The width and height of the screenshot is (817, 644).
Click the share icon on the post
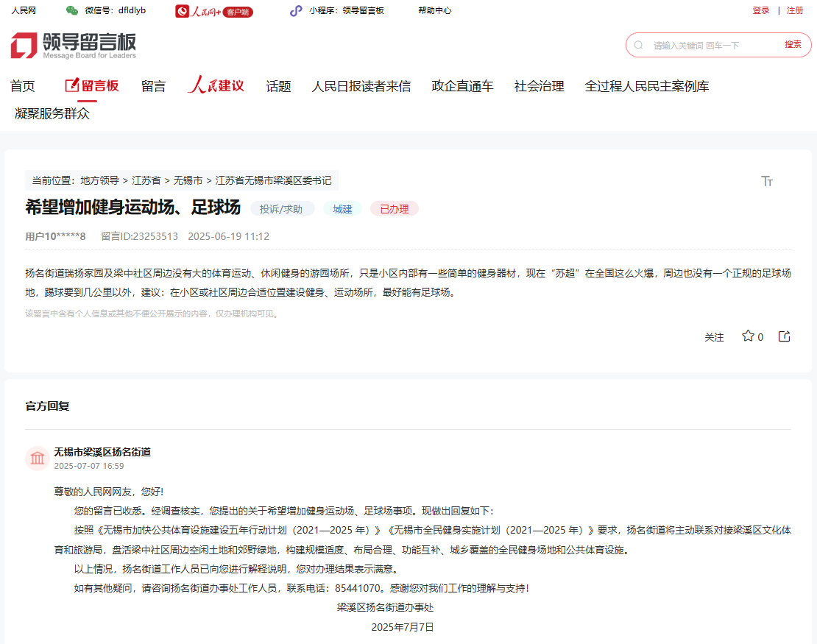(784, 336)
